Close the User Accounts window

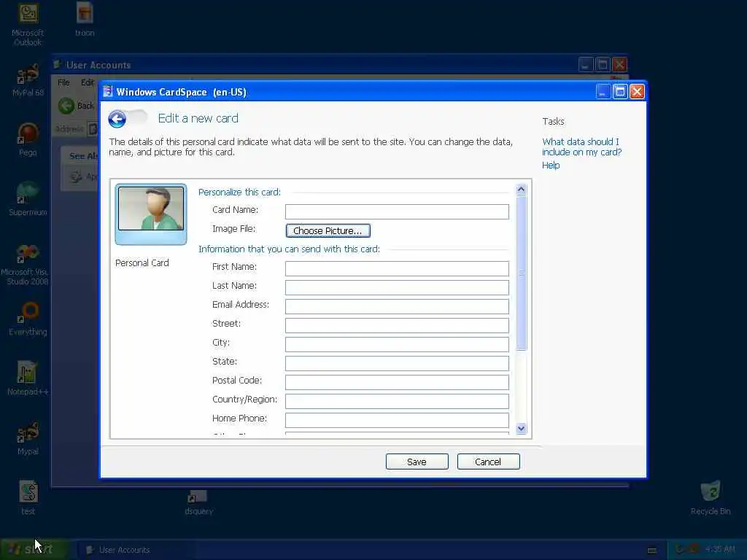coord(619,64)
